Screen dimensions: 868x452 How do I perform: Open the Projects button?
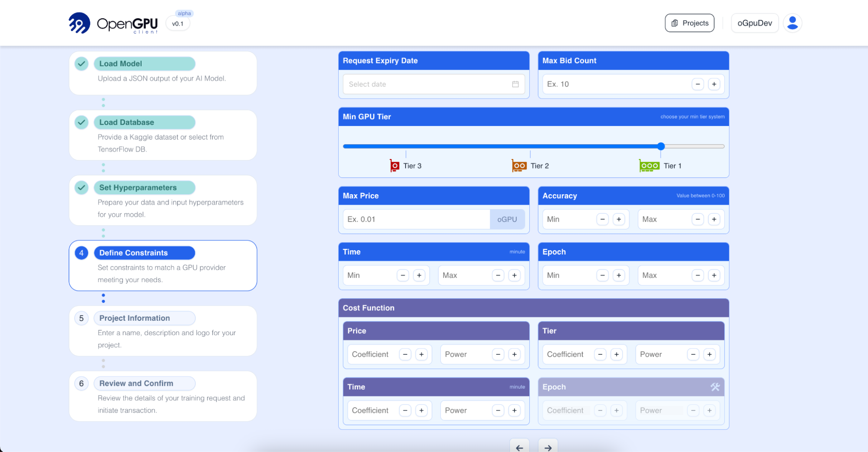coord(690,23)
